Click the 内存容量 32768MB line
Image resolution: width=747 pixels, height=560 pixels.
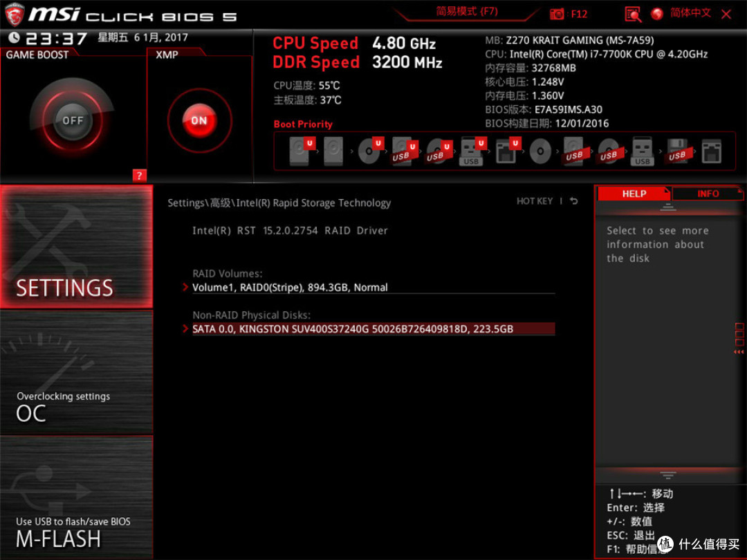[531, 68]
